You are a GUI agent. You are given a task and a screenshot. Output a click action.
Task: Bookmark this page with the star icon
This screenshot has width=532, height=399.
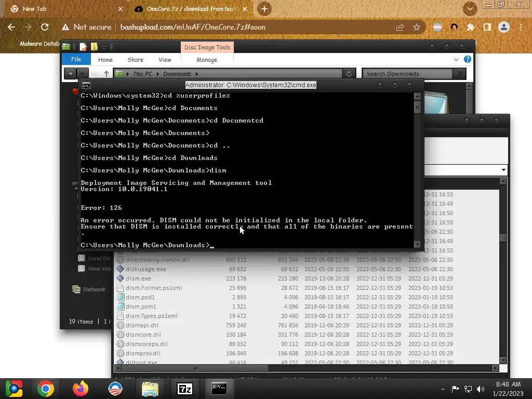click(417, 27)
